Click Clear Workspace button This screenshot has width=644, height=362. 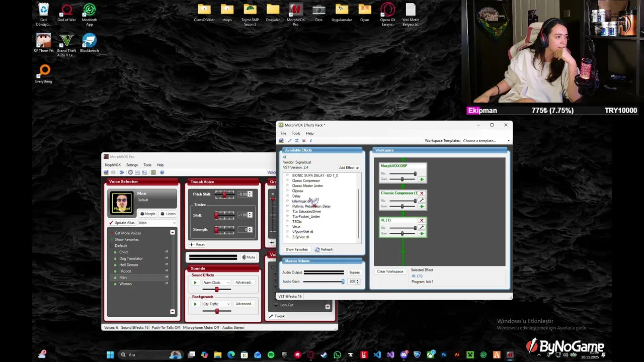point(390,271)
